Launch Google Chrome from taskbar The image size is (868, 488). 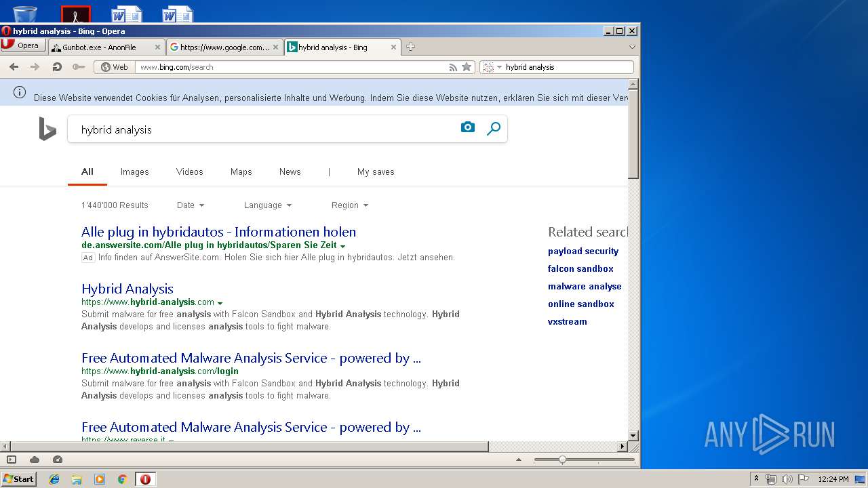(x=122, y=479)
